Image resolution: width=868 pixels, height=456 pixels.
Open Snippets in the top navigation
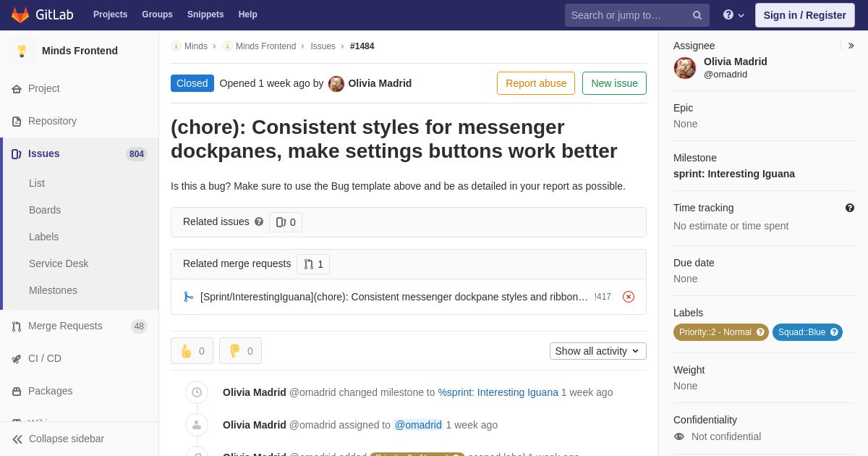pos(205,14)
